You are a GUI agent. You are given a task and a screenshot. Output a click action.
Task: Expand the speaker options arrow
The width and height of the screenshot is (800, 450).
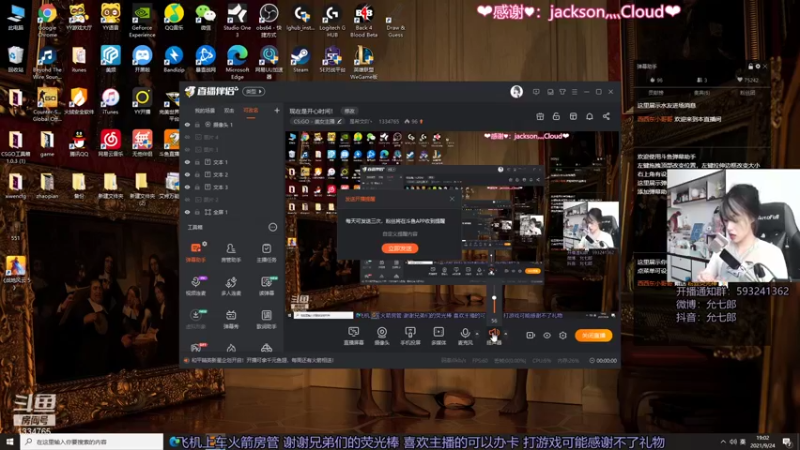point(506,334)
